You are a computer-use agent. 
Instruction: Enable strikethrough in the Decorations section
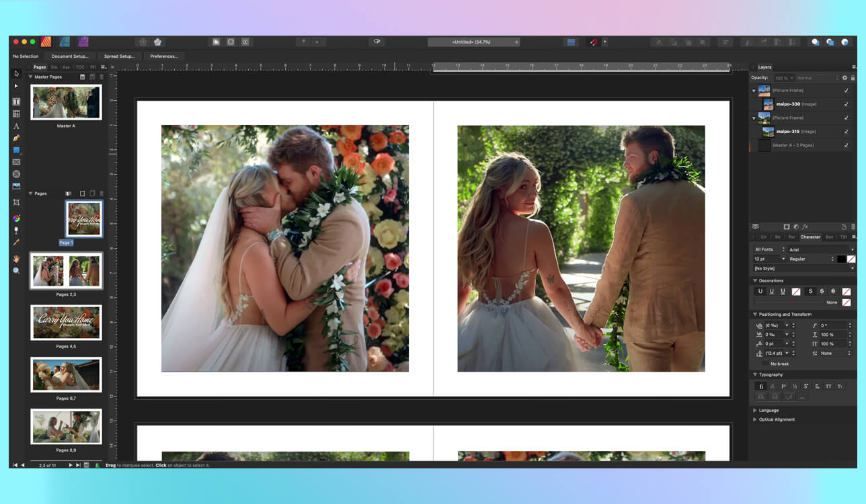click(811, 291)
